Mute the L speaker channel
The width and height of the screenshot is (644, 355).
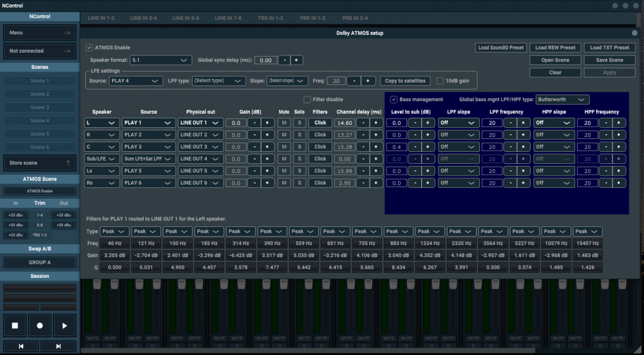pos(284,123)
